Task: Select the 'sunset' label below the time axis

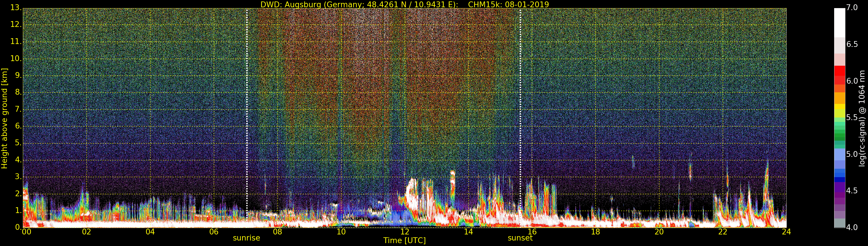Action: pyautogui.click(x=520, y=238)
